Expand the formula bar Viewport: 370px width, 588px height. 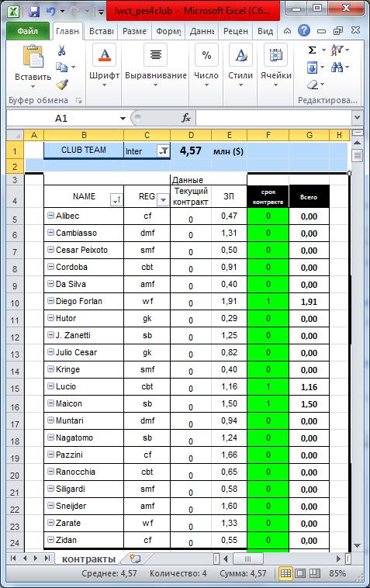pos(358,118)
